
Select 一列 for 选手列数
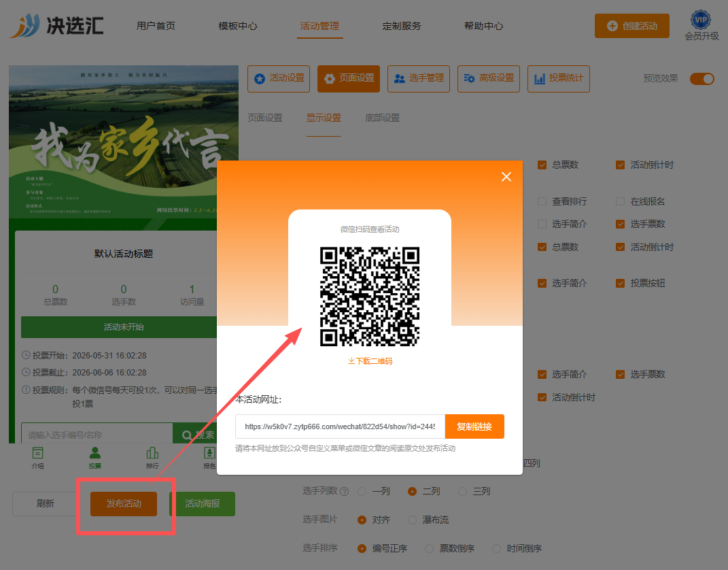coord(362,492)
